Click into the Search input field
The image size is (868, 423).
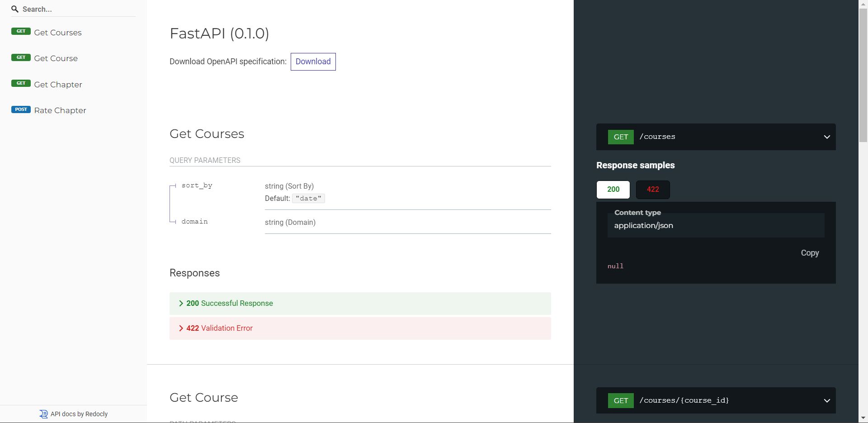point(77,9)
